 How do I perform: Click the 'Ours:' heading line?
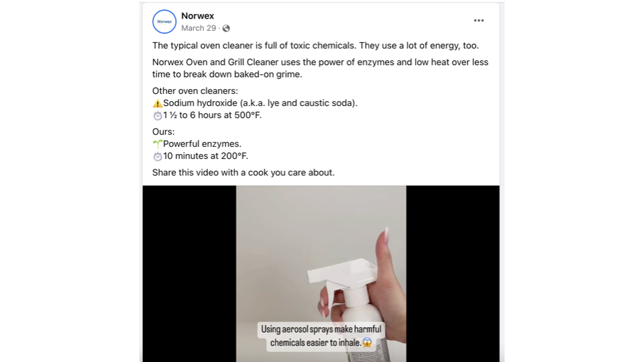pos(164,132)
